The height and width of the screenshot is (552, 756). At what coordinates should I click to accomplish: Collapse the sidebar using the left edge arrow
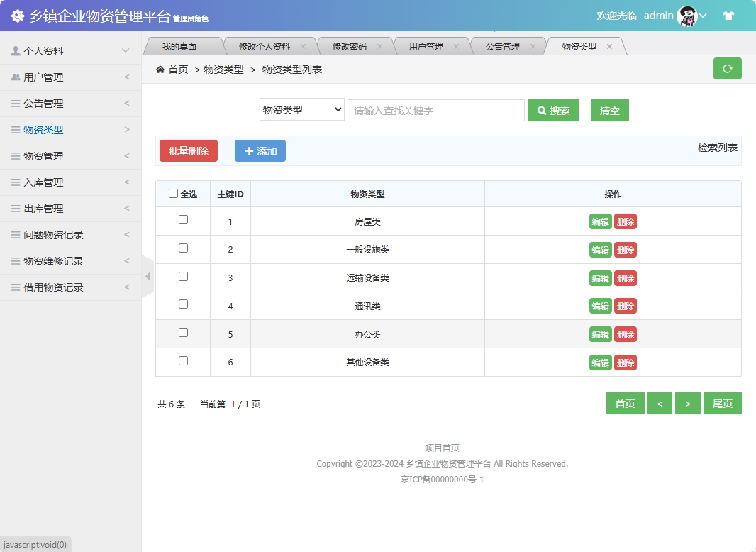pyautogui.click(x=147, y=277)
